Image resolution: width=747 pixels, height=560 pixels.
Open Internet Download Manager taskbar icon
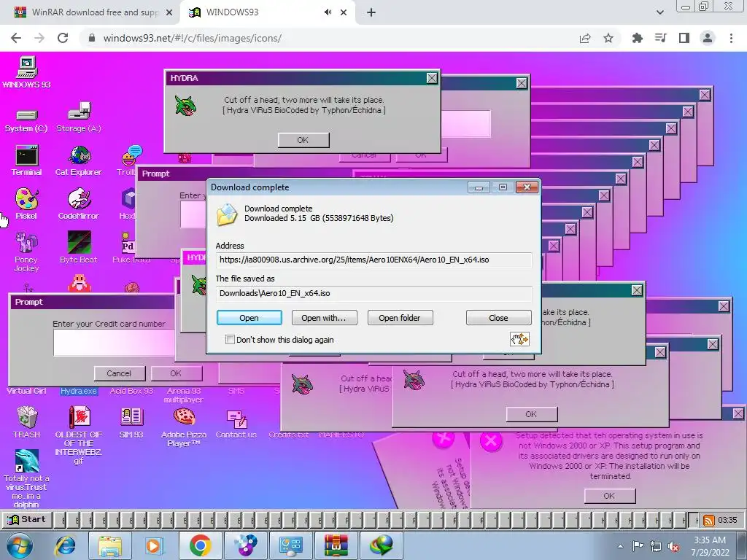(382, 545)
